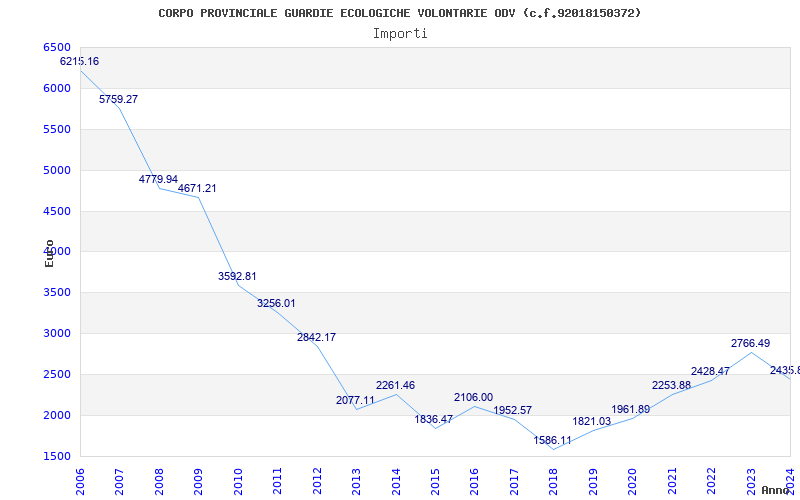Click the 2000 y-axis tick
The height and width of the screenshot is (500, 800).
click(x=57, y=415)
